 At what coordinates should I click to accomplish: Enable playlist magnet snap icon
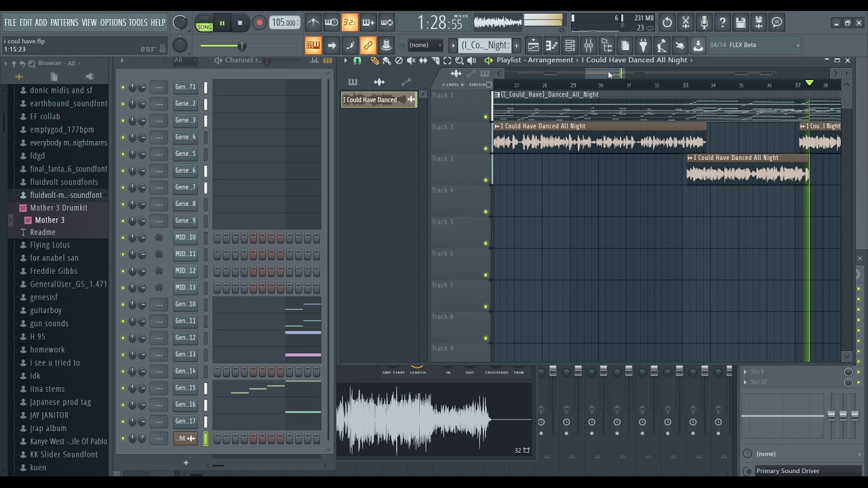click(357, 60)
